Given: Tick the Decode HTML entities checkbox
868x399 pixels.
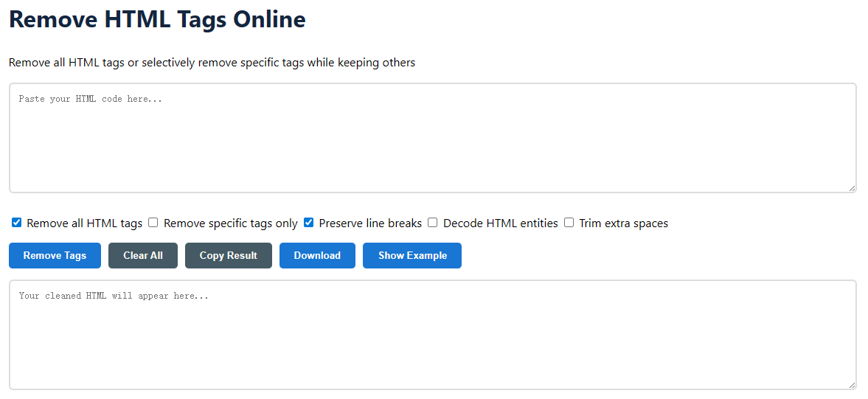Looking at the screenshot, I should click(x=433, y=223).
